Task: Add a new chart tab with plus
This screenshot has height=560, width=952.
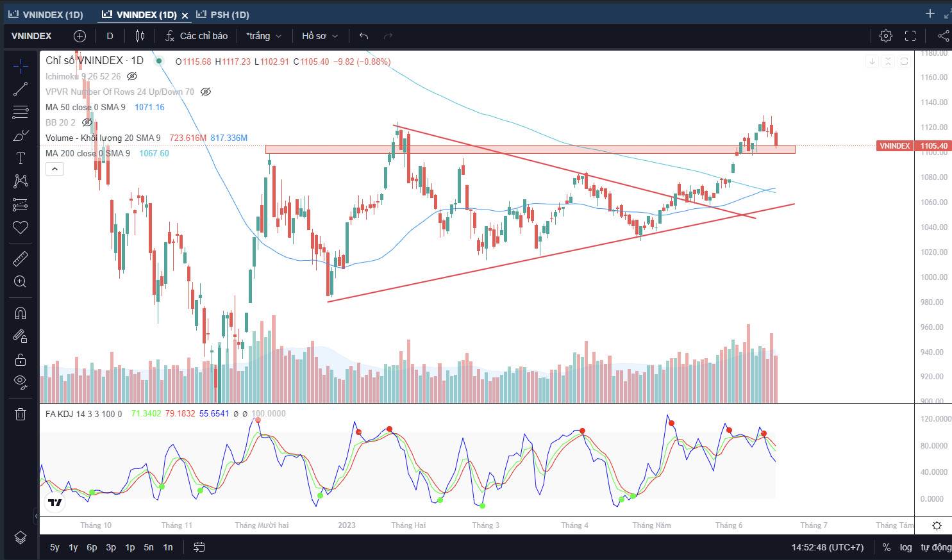Action: click(930, 13)
